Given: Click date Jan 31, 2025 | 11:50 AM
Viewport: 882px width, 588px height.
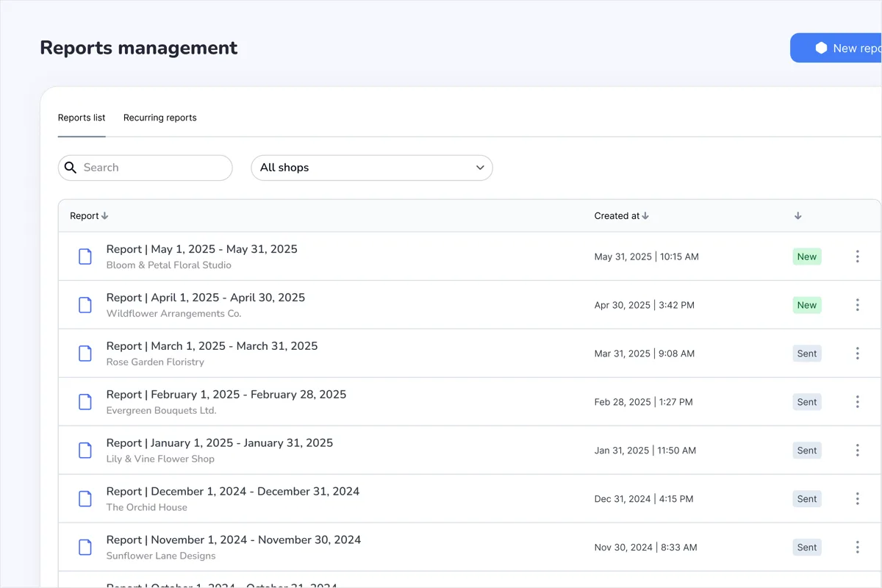Looking at the screenshot, I should point(645,451).
